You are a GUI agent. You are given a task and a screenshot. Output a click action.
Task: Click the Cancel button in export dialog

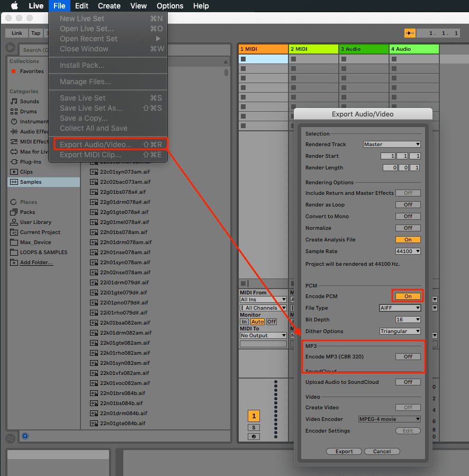click(382, 452)
